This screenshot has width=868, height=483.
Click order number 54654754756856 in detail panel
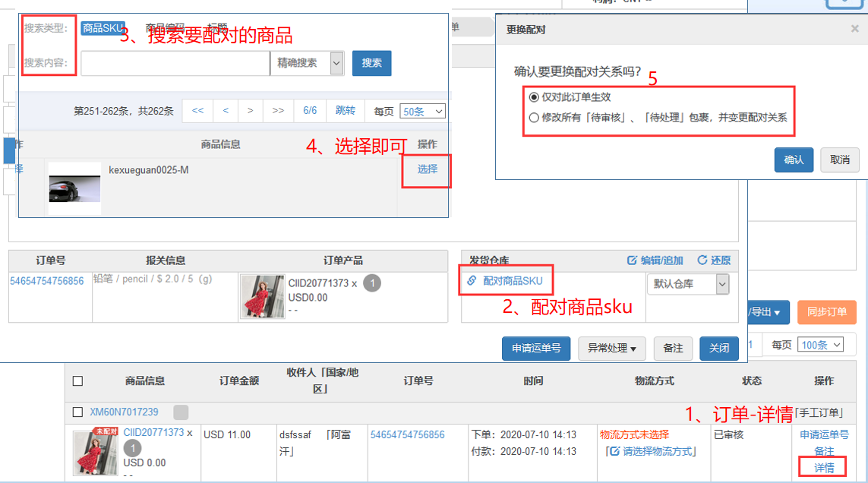coord(47,282)
